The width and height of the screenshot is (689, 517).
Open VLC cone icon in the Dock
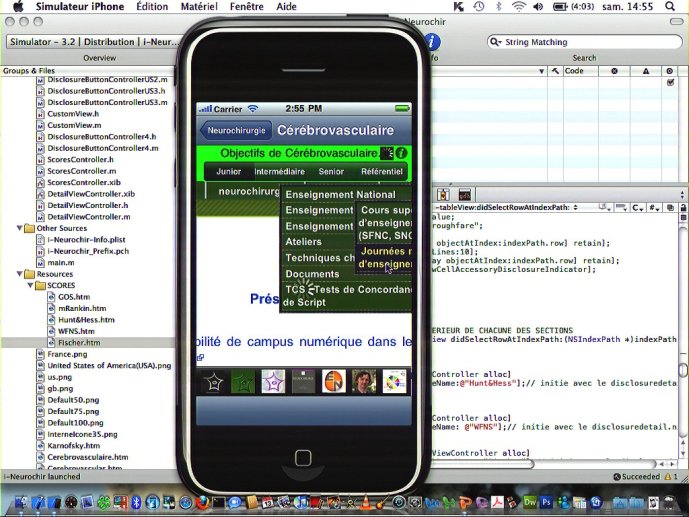tap(365, 502)
